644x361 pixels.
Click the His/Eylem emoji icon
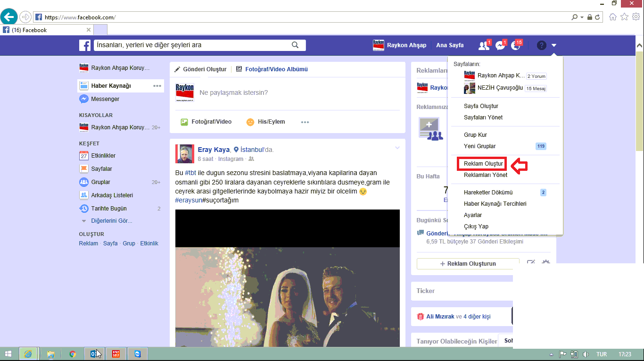tap(250, 122)
